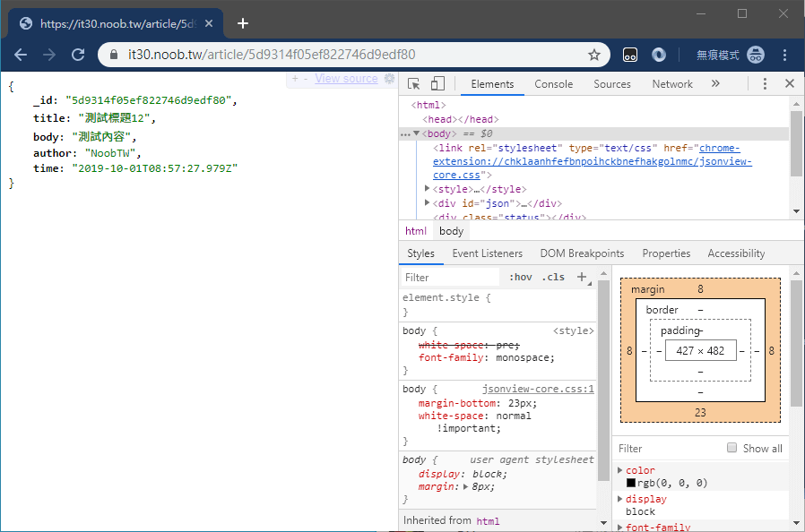This screenshot has height=532, width=805.
Task: Click the browser forward arrow
Action: click(x=49, y=55)
